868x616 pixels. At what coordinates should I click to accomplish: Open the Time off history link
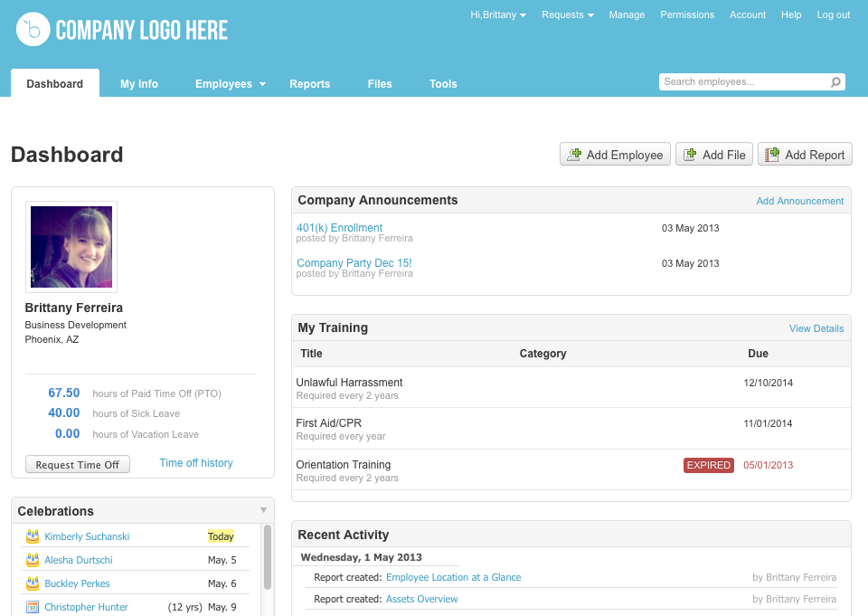tap(196, 463)
